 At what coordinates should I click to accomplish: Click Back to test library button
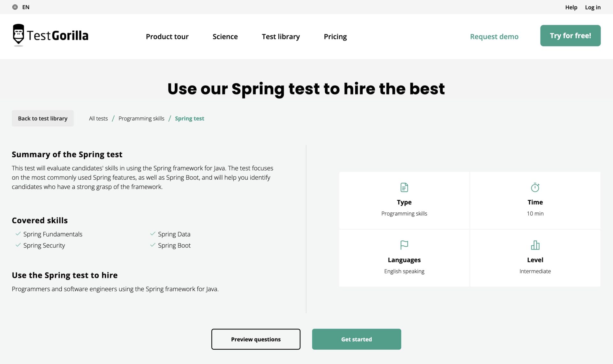(x=43, y=118)
